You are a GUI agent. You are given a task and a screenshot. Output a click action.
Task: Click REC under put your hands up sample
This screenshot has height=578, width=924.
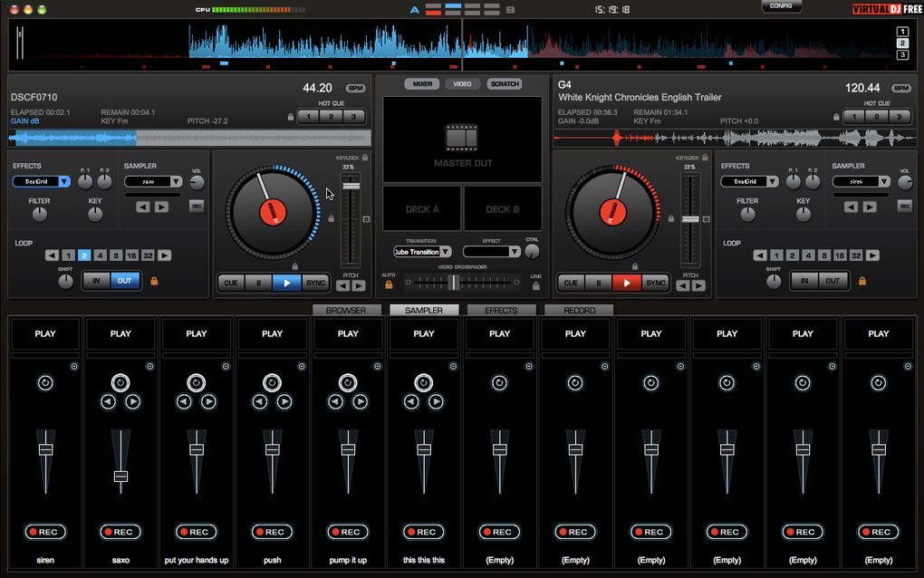click(197, 532)
